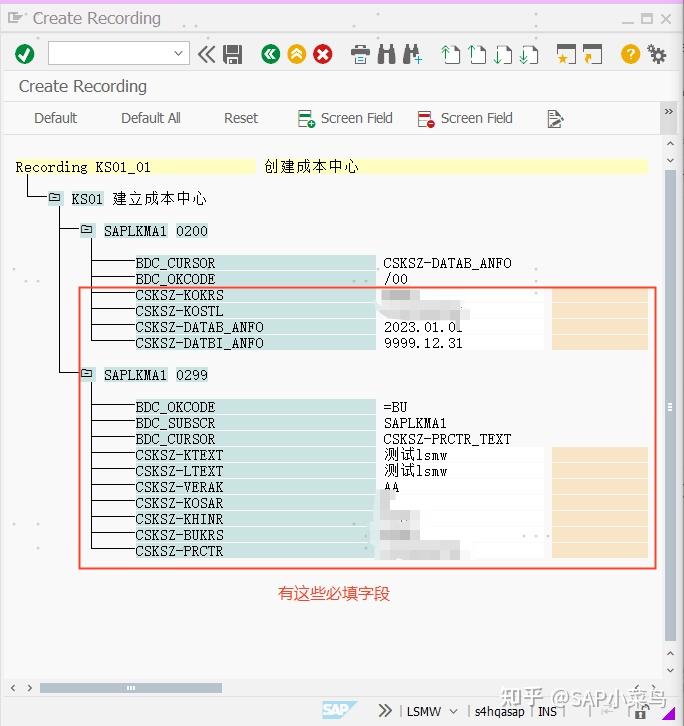
Task: Click the CSKSZ-PRCTR_TEXT cursor value
Action: [x=447, y=439]
